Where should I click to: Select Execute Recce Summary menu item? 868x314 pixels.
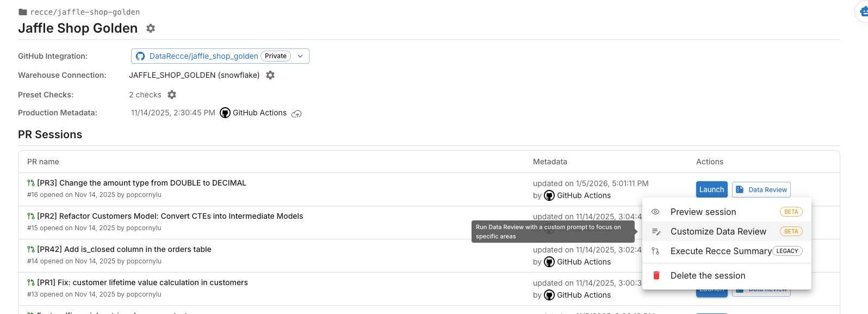coord(727,251)
